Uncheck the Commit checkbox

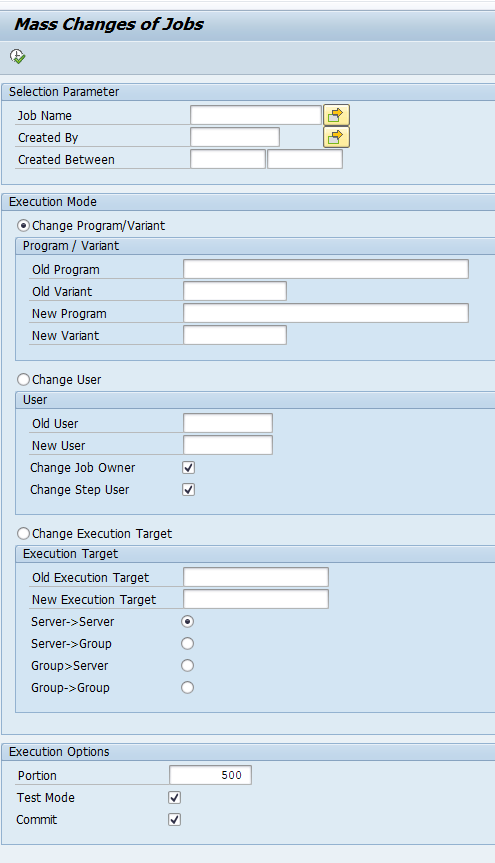[x=175, y=820]
